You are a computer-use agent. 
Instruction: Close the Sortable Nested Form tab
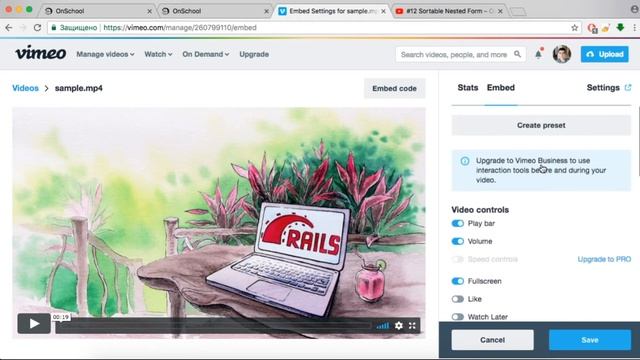(500, 11)
